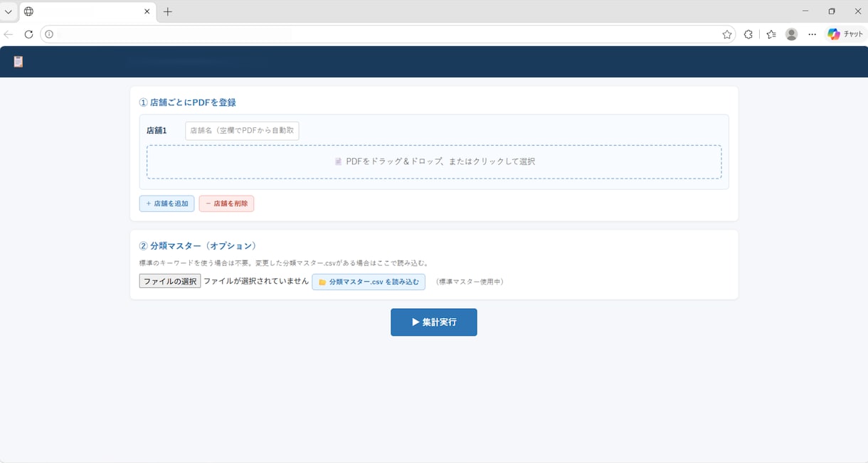Viewport: 868px width, 463px height.
Task: Click the 店舗1 label
Action: [157, 131]
